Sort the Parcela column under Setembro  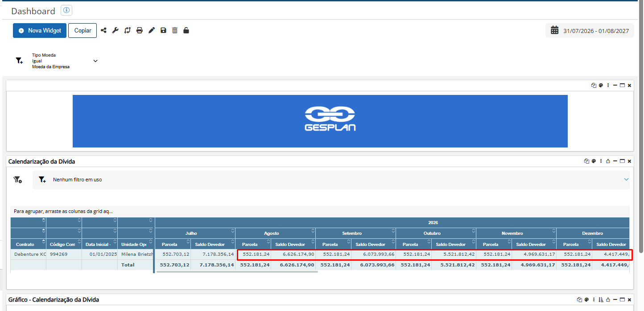[348, 242]
